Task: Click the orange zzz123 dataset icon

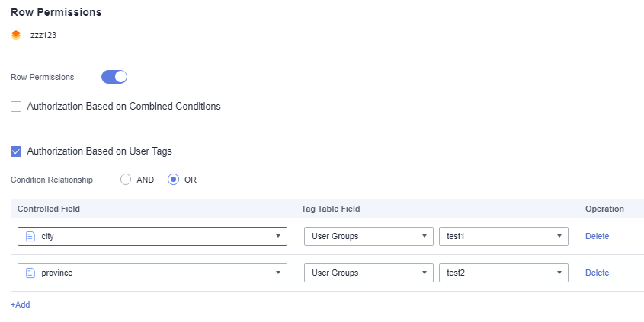Action: tap(16, 35)
